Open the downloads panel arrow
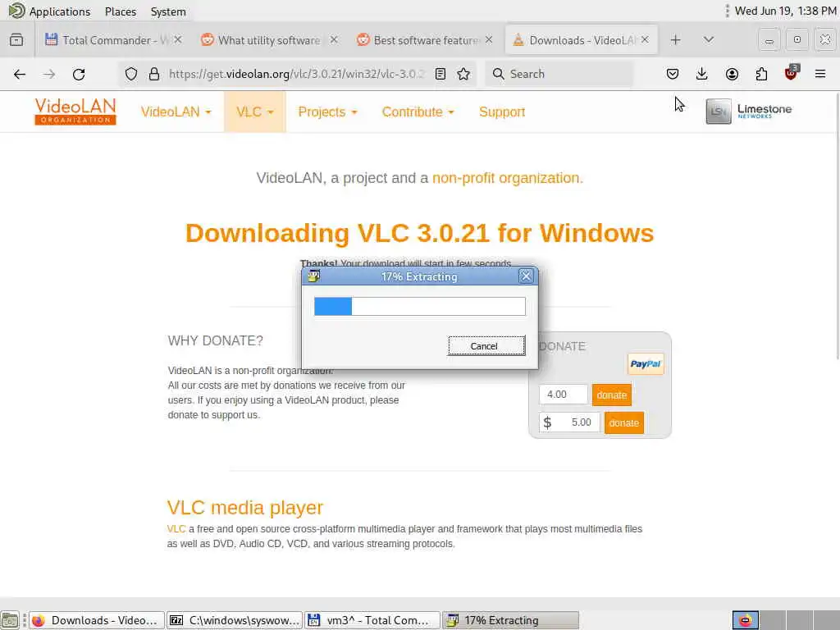 (x=702, y=74)
